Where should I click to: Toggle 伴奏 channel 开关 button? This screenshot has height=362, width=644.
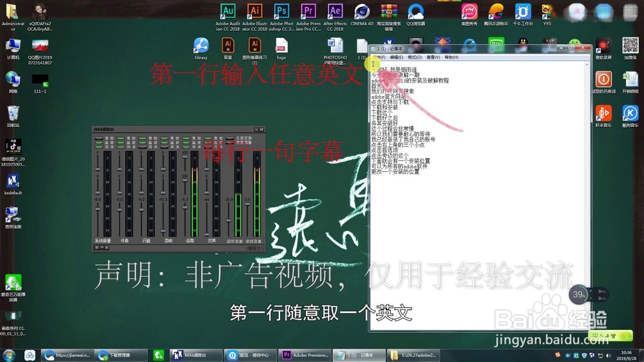pyautogui.click(x=121, y=147)
